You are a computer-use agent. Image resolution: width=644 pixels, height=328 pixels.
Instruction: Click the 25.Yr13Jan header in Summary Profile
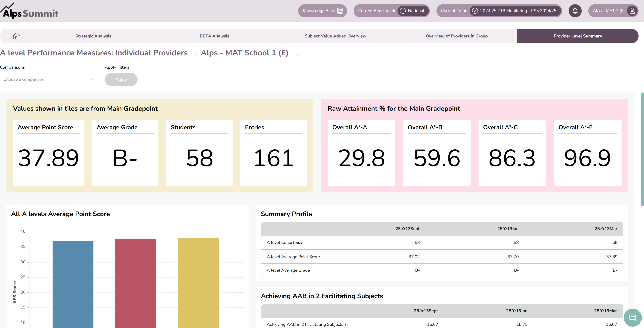tap(508, 229)
